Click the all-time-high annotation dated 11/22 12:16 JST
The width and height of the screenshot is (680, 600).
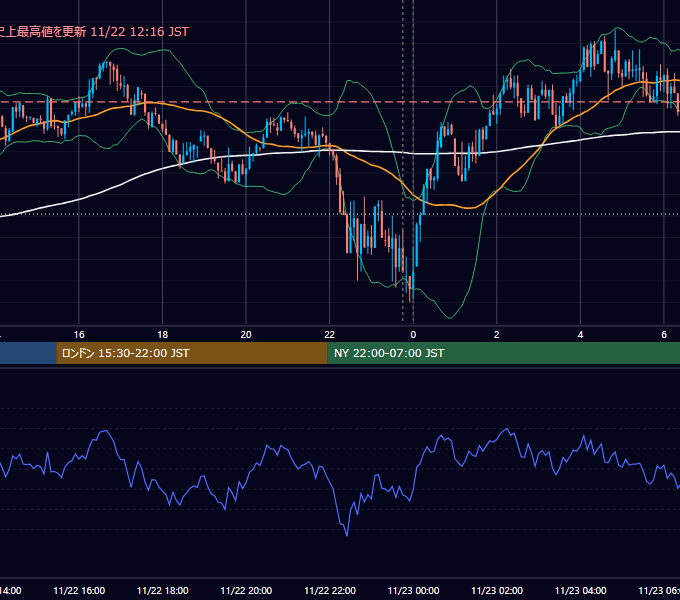coord(94,32)
